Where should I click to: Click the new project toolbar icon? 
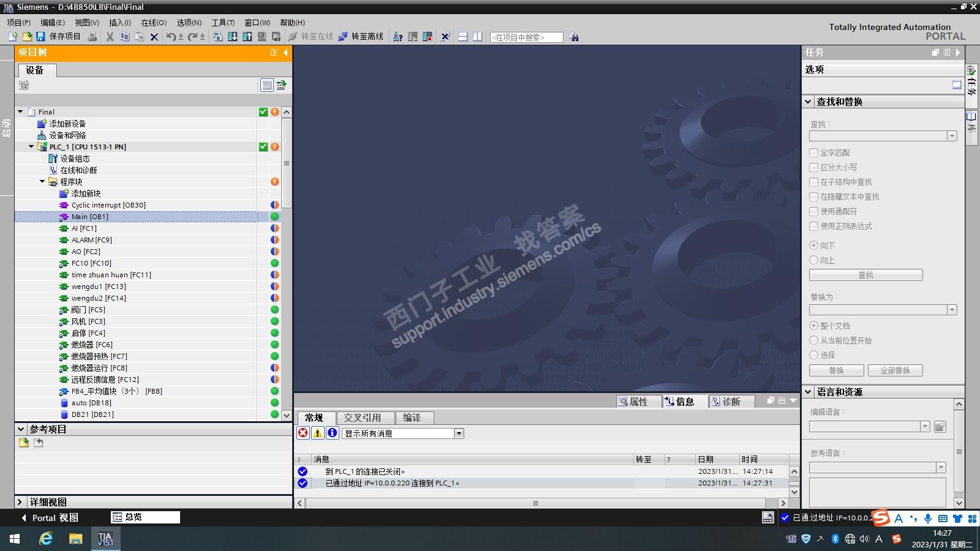click(13, 37)
